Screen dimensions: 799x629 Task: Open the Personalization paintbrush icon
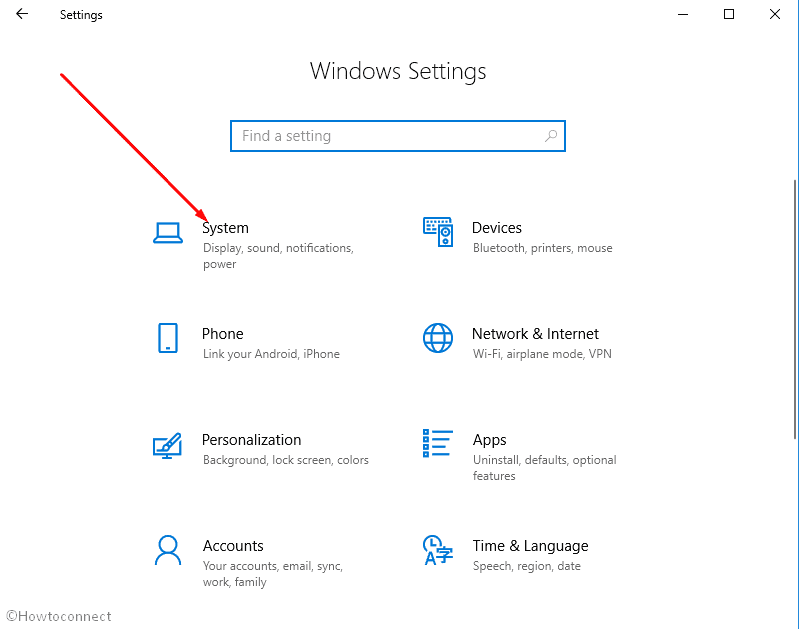click(x=168, y=445)
